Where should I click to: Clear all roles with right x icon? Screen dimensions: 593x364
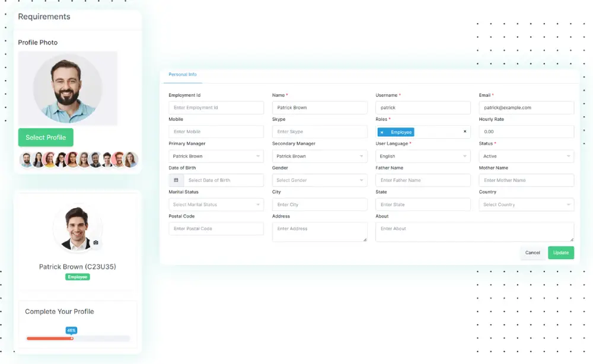point(465,132)
